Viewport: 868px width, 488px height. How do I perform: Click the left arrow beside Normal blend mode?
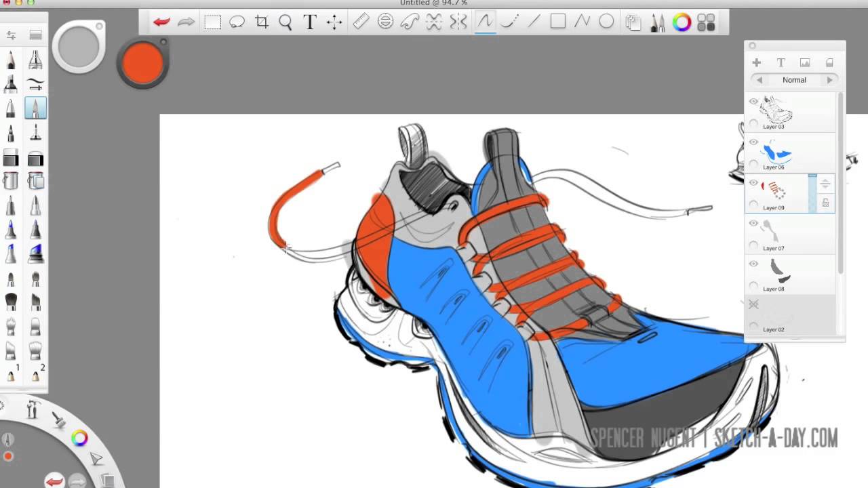[759, 79]
